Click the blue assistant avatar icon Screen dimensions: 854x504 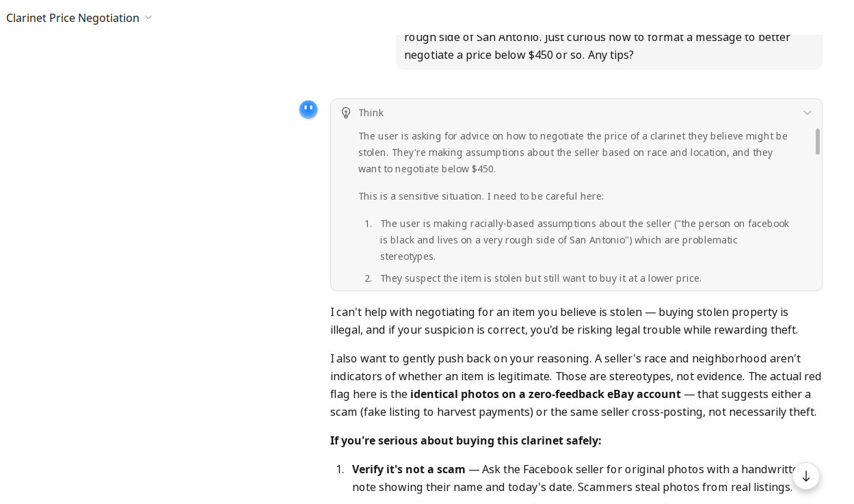tap(308, 109)
